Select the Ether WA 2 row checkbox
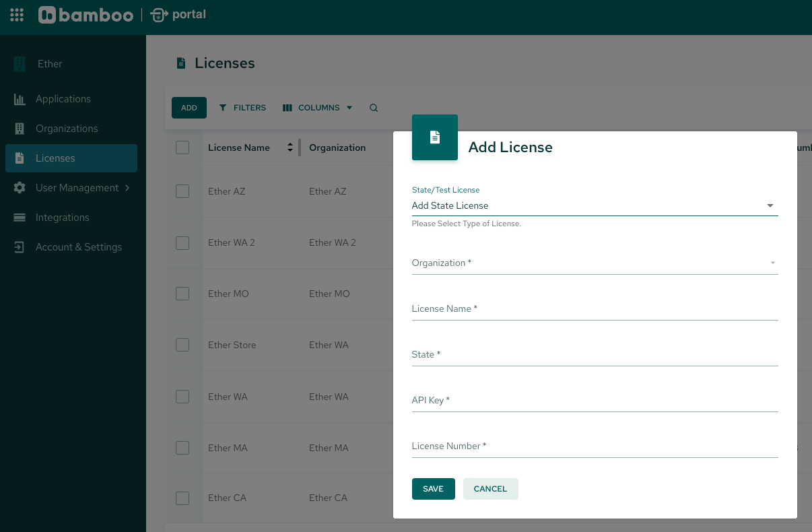 pyautogui.click(x=182, y=242)
